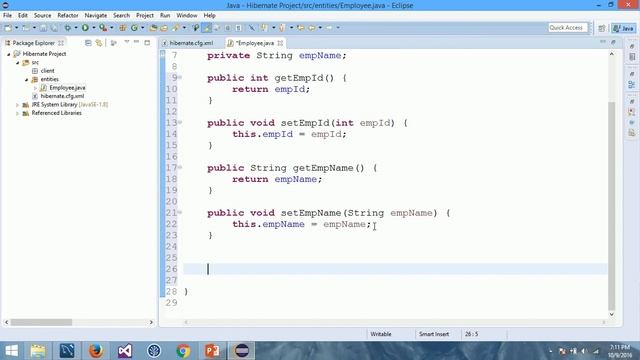Click the Search flashlight toolbar icon
Screen dimensions: 640x360
[x=176, y=28]
